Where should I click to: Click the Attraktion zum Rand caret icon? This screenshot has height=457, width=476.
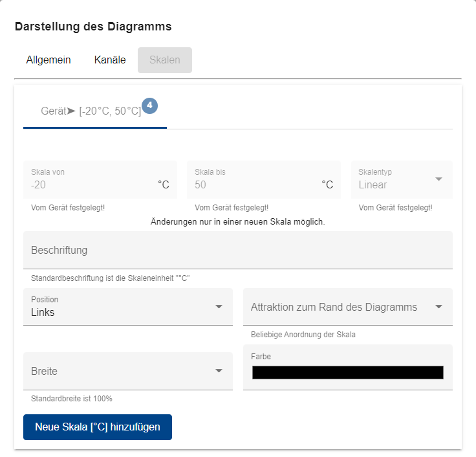(438, 307)
